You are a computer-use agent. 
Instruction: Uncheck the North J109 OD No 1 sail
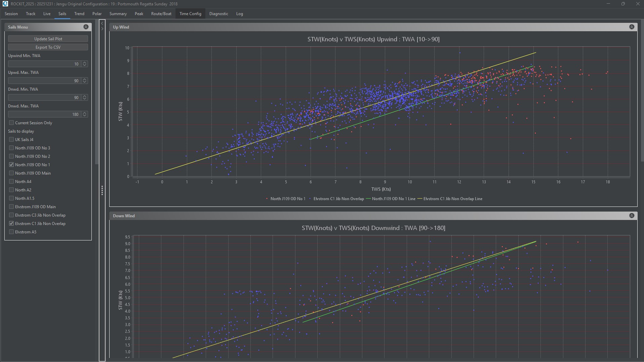pyautogui.click(x=11, y=165)
